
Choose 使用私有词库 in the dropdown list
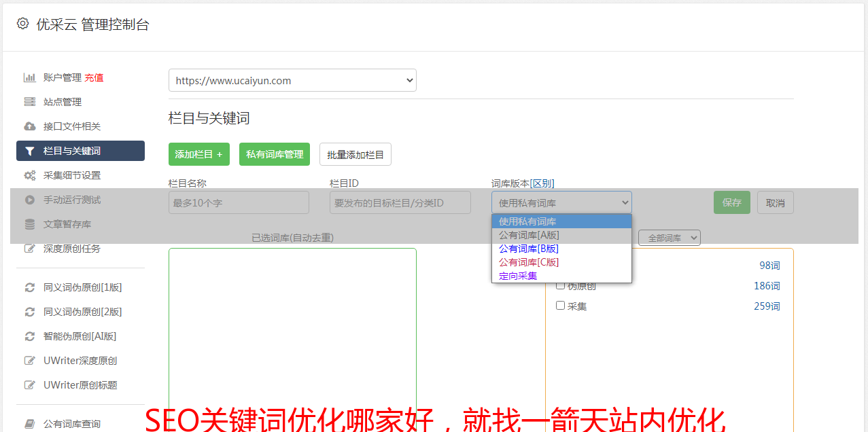click(561, 221)
